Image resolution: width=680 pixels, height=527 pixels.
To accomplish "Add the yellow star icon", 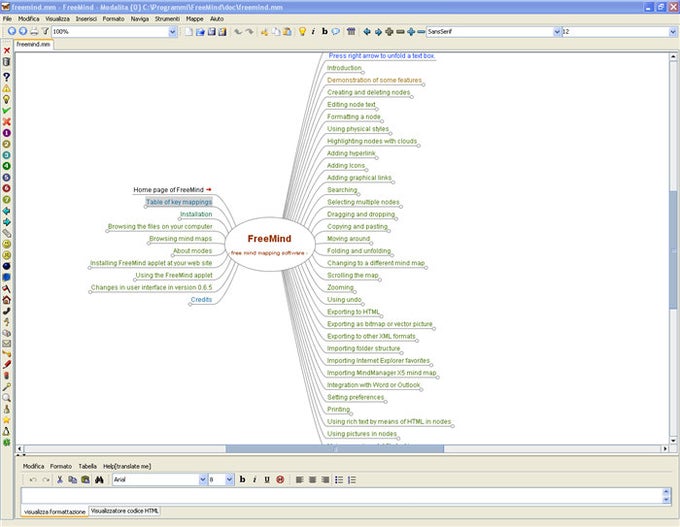I will pos(7,420).
